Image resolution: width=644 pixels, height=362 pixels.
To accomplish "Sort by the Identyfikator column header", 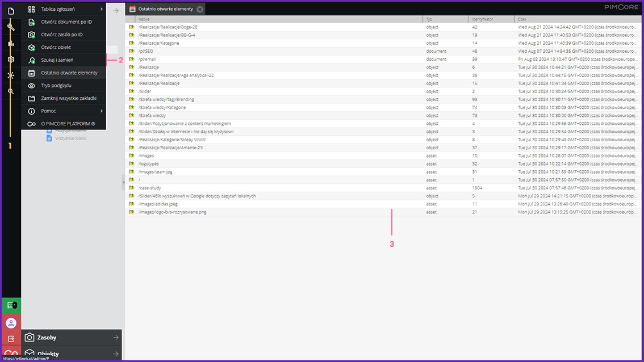I will 482,19.
